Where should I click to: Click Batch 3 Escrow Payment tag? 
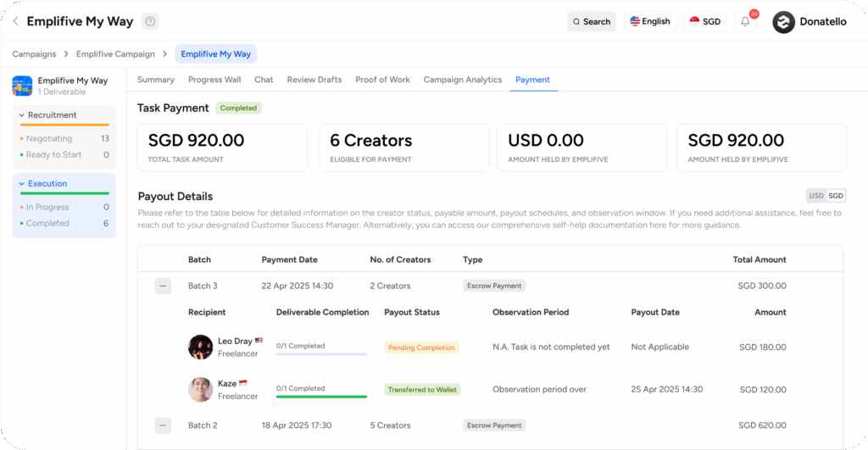click(494, 286)
